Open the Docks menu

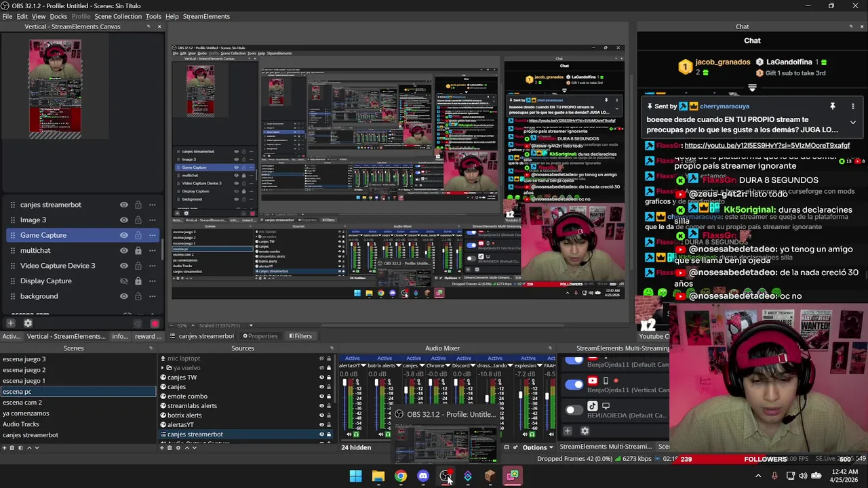[58, 16]
